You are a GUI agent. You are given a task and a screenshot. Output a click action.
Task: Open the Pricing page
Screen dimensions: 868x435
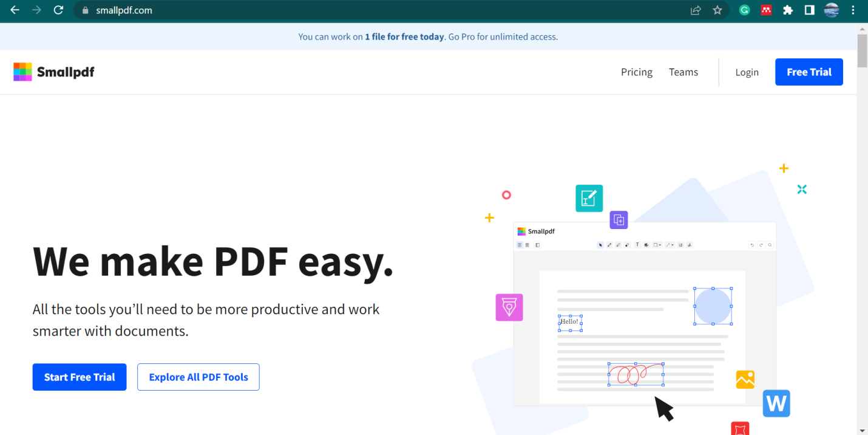pyautogui.click(x=637, y=72)
